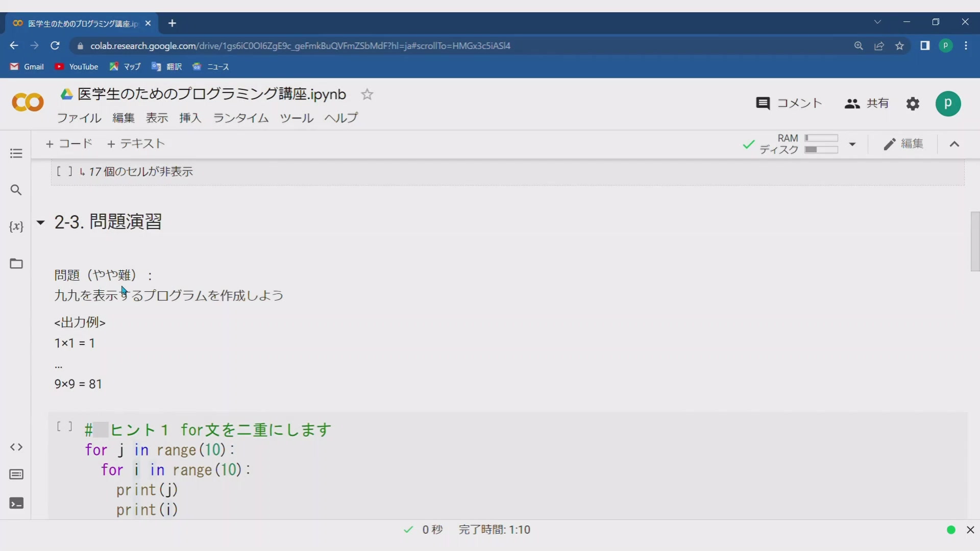Open the command palette icon
Screen dimensions: 980x551
(16, 475)
